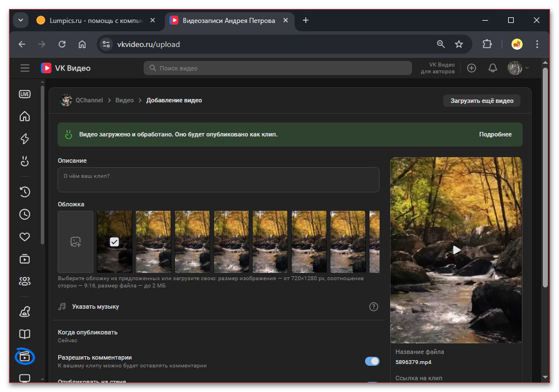Click the music note icon by Указать музыку
Image resolution: width=559 pixels, height=392 pixels.
[x=62, y=307]
